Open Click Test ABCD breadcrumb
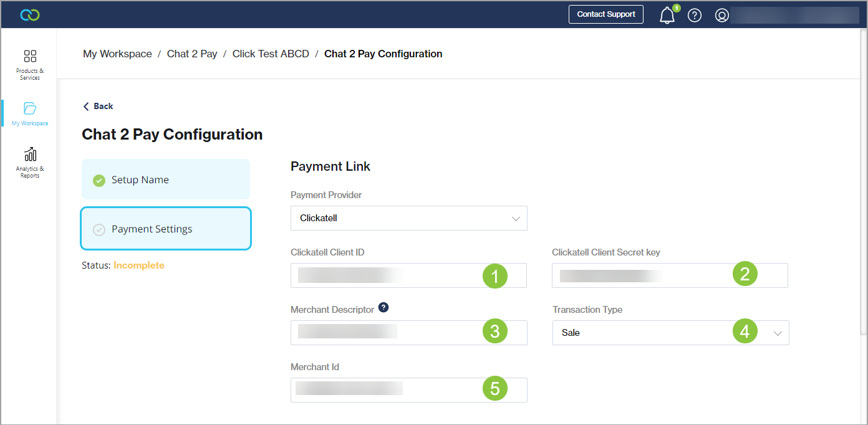Image resolution: width=868 pixels, height=425 pixels. pos(271,54)
